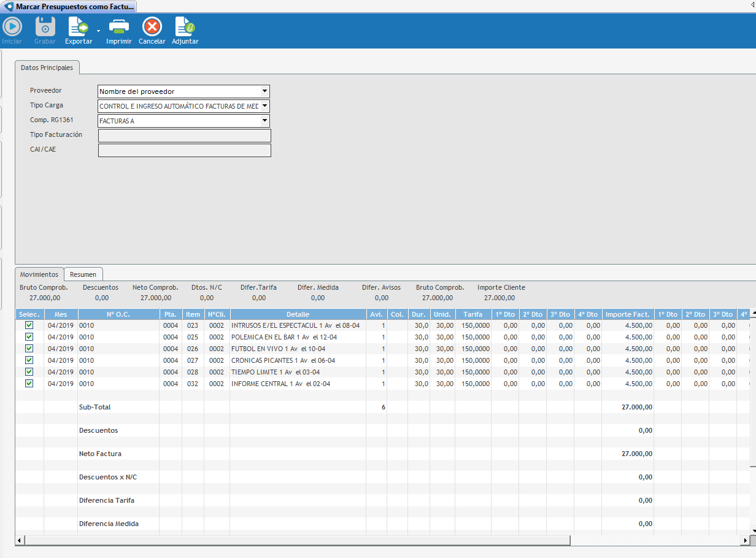756x558 pixels.
Task: Expand the Proveedor dropdown
Action: [x=264, y=91]
